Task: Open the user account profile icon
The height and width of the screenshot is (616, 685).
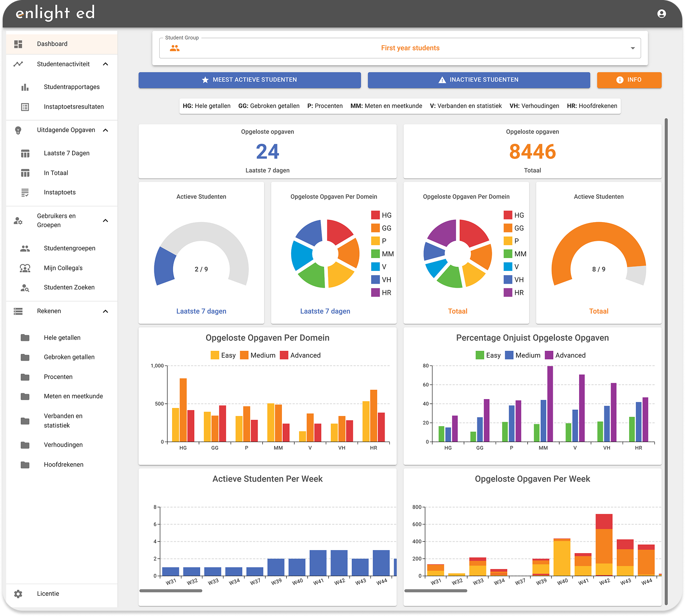Action: point(662,14)
